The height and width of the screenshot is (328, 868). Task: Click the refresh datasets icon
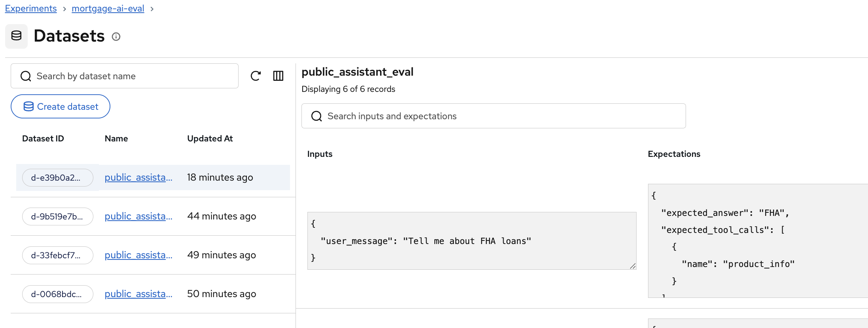pyautogui.click(x=256, y=76)
